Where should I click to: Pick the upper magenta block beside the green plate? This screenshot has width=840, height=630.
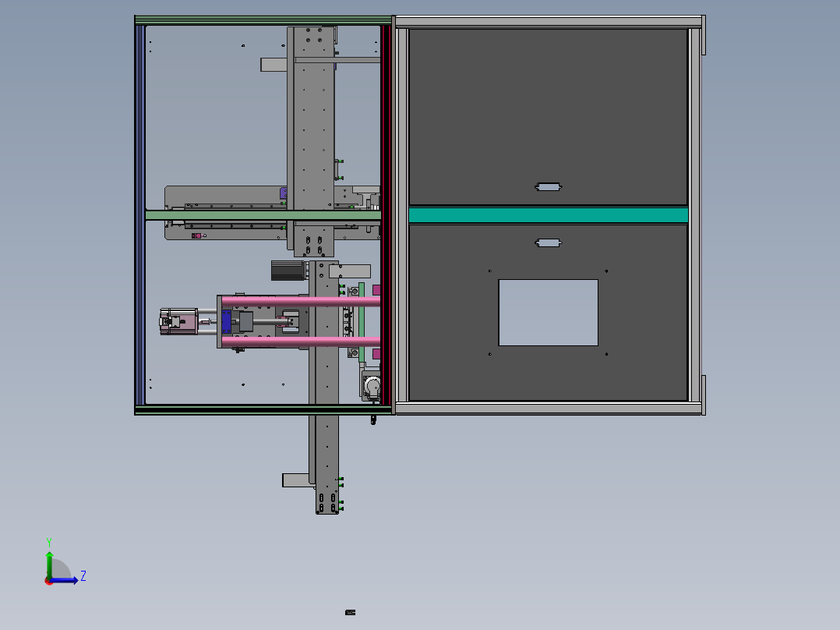376,290
